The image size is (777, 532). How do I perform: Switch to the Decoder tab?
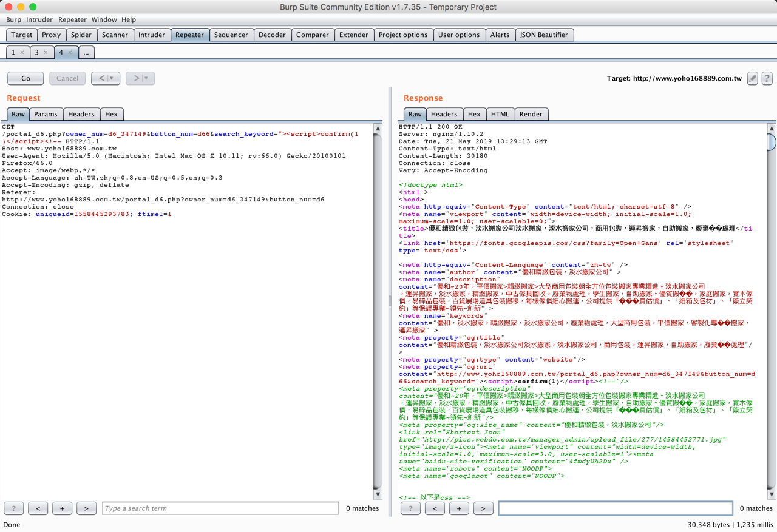[272, 35]
